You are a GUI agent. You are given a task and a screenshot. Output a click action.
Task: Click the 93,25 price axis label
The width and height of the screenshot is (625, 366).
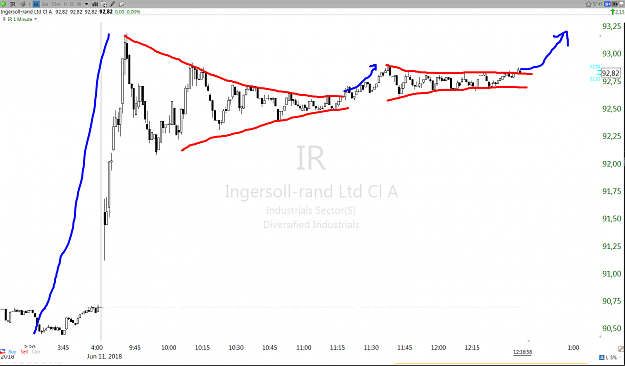click(x=611, y=26)
